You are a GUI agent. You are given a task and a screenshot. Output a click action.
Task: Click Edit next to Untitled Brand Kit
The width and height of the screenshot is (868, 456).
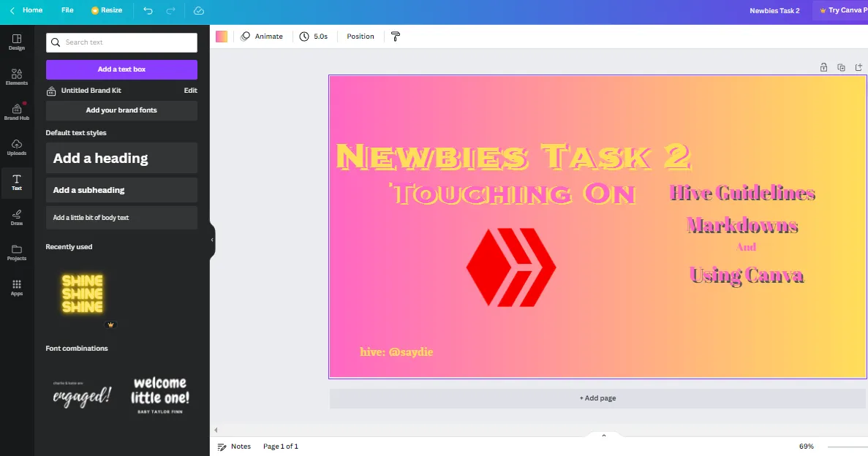click(x=190, y=90)
